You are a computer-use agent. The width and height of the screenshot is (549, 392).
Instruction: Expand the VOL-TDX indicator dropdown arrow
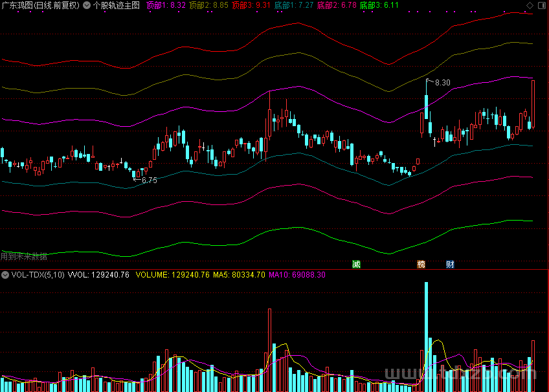point(5,275)
